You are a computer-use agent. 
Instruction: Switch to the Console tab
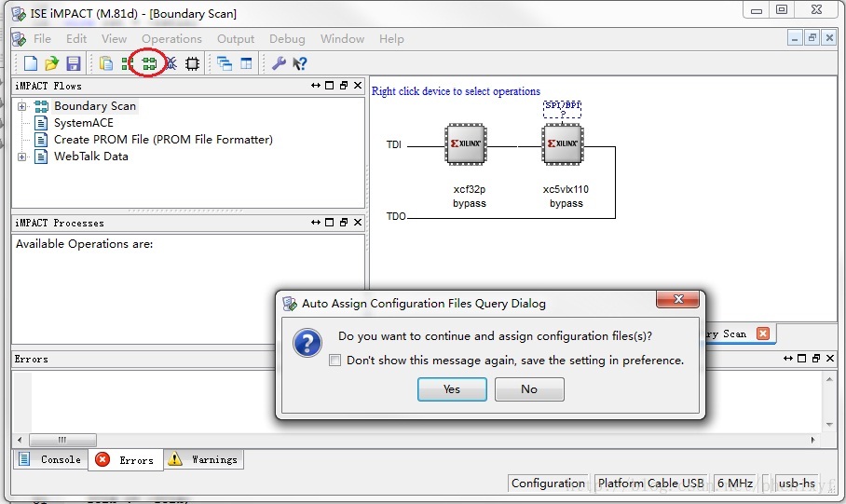point(50,460)
